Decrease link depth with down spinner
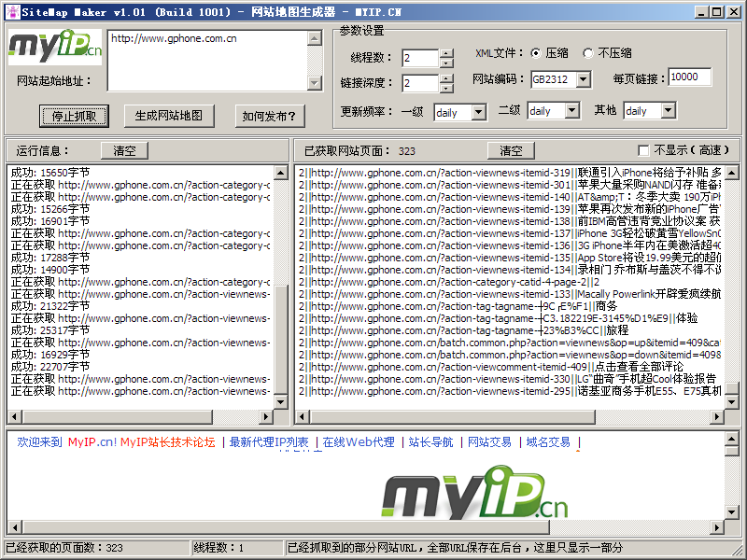This screenshot has height=560, width=747. coord(446,88)
